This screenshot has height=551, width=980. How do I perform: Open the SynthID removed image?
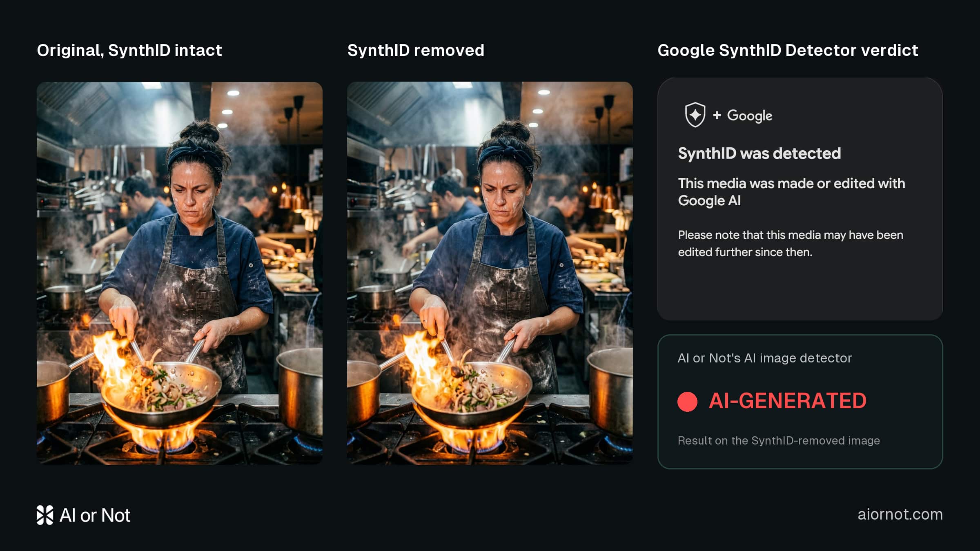[490, 273]
